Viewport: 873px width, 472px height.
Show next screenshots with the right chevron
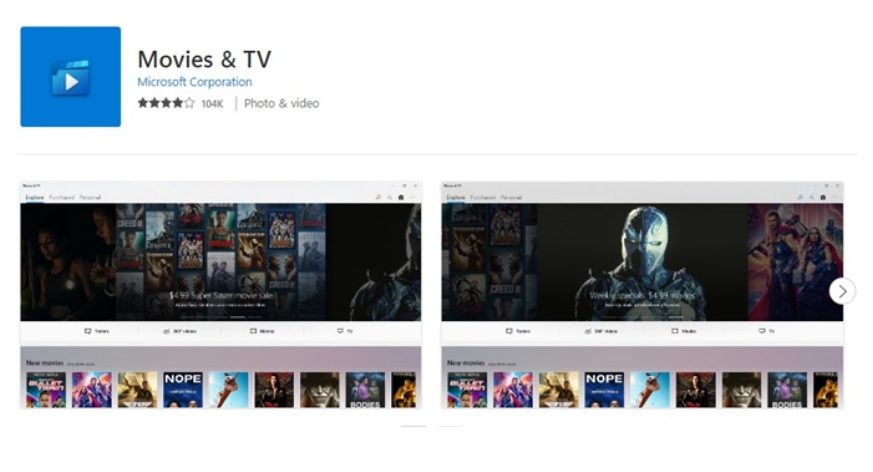pos(842,291)
